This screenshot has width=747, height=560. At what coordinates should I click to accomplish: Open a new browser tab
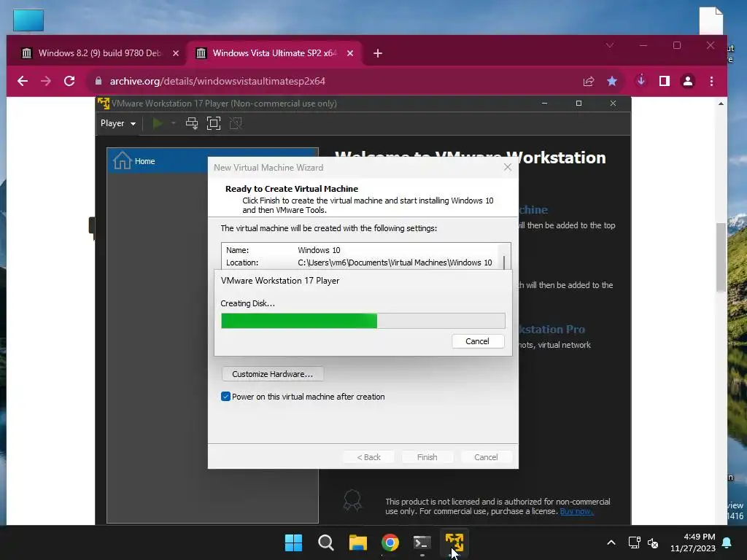[x=378, y=52]
